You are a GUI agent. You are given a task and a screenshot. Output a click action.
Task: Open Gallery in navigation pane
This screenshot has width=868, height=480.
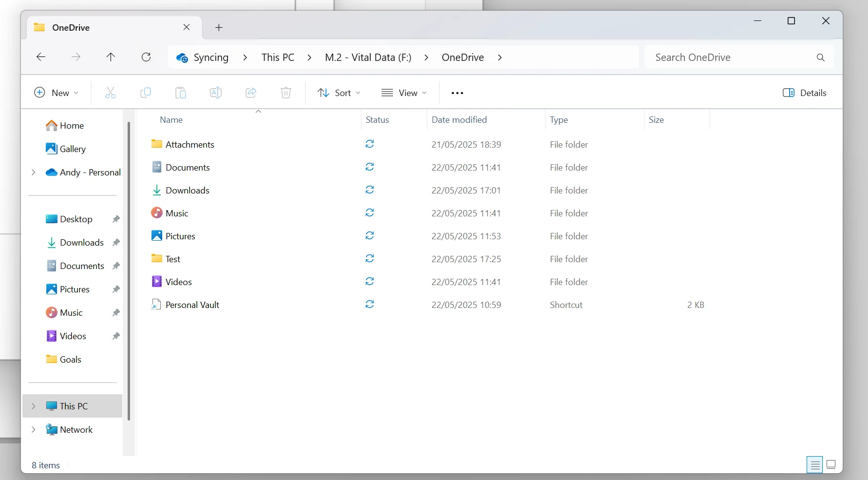[66, 149]
